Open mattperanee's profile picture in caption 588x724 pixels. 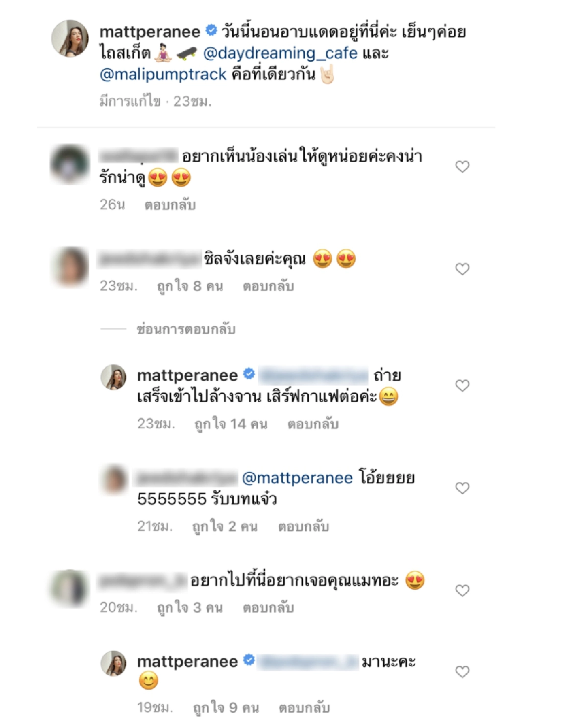pos(70,38)
